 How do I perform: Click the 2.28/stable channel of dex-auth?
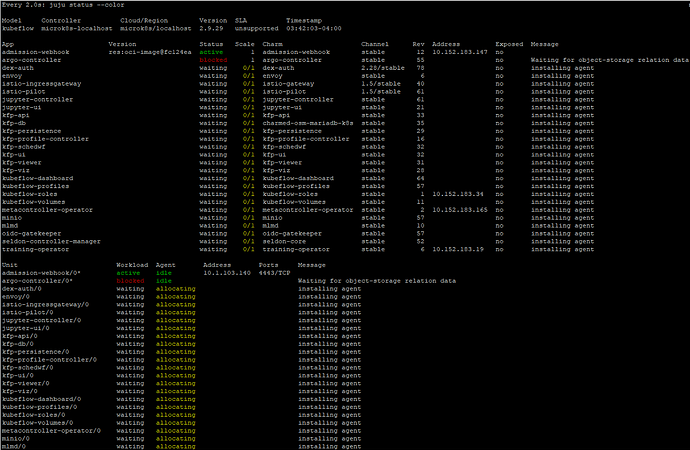pyautogui.click(x=383, y=68)
